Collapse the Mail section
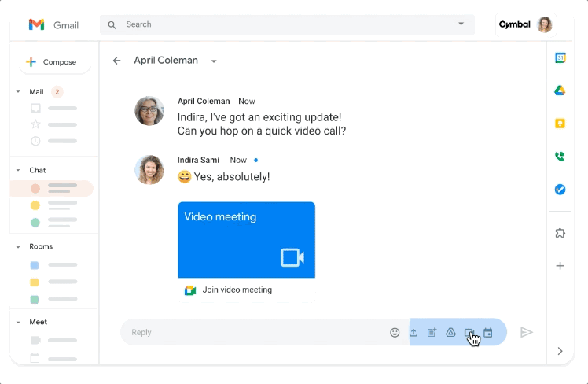 coord(18,92)
